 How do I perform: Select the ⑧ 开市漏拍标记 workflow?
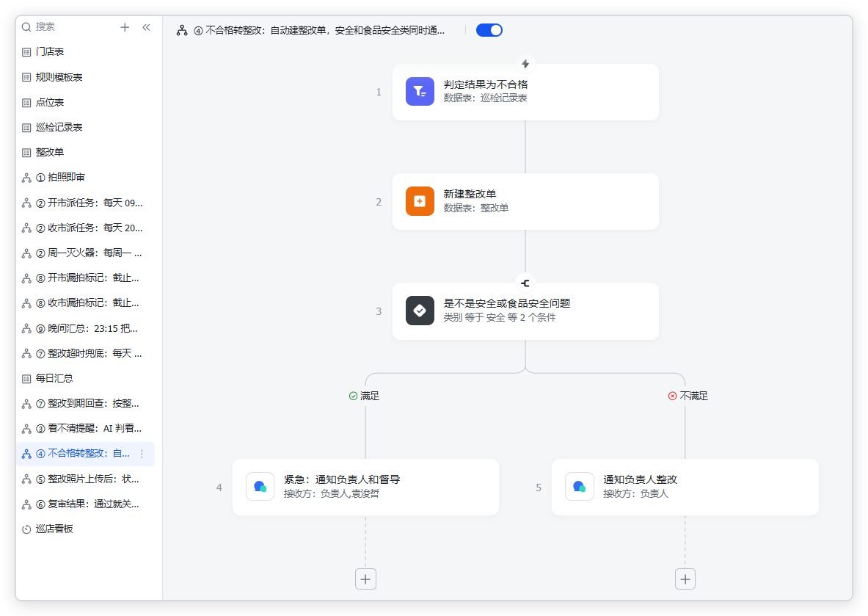86,278
